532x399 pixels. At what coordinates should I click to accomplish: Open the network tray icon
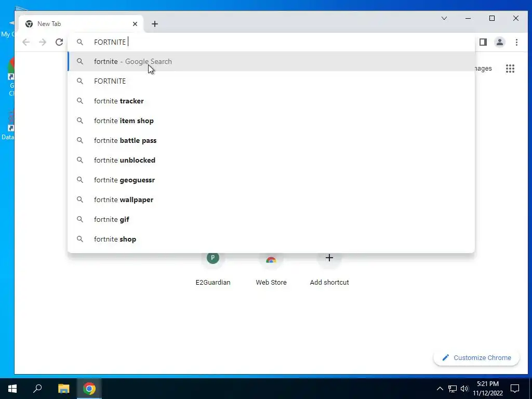453,389
